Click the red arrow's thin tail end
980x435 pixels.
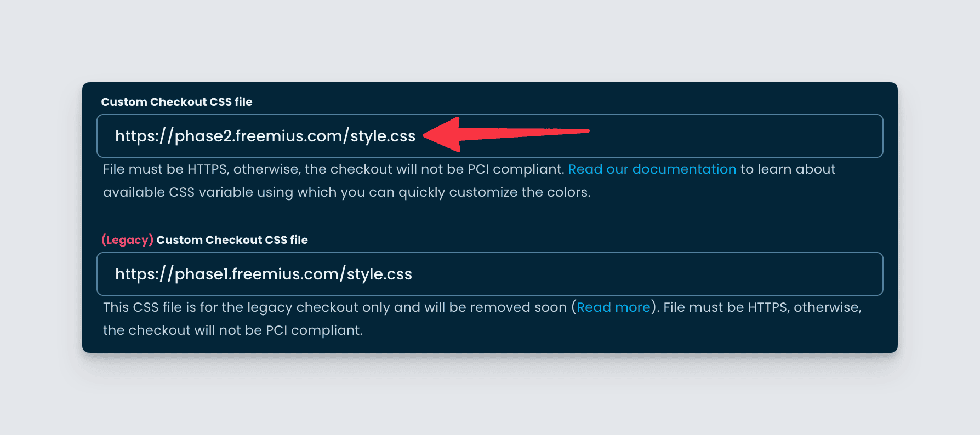point(585,131)
